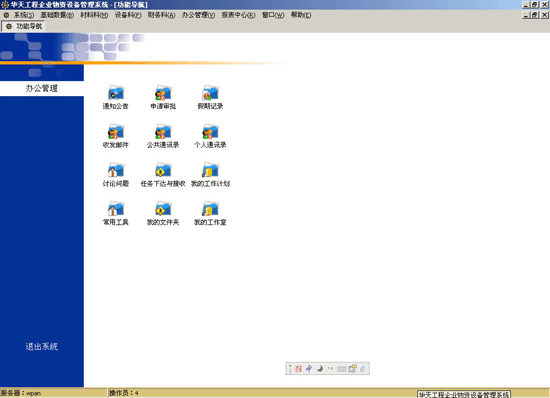Open the 办公管理 menu
Image resolution: width=550 pixels, height=398 pixels.
pyautogui.click(x=198, y=15)
